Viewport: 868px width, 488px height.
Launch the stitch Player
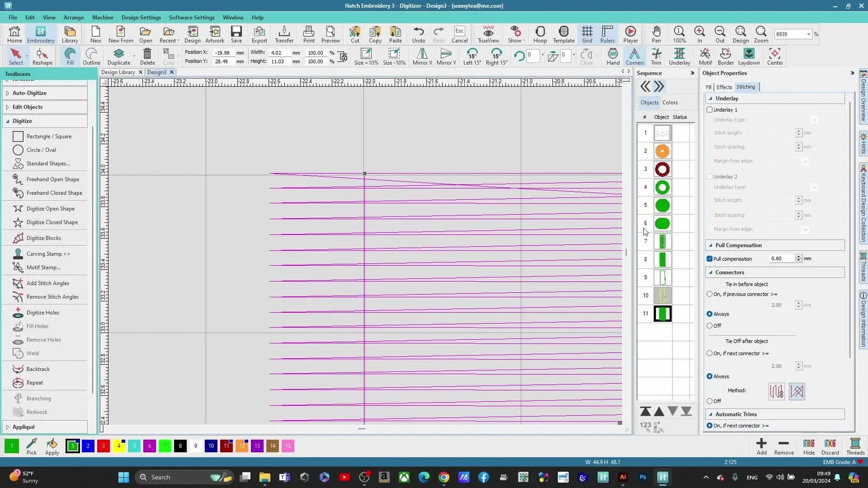630,34
